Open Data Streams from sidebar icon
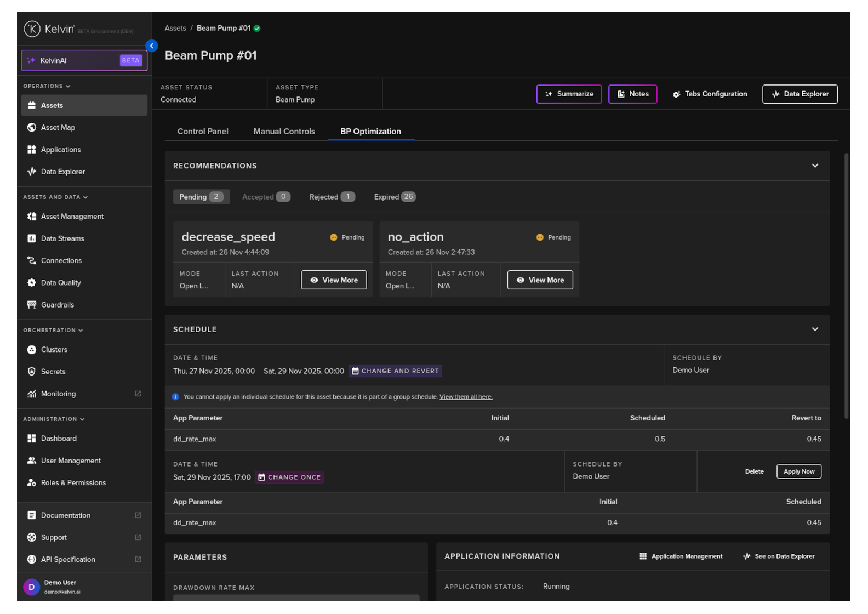 (x=32, y=238)
